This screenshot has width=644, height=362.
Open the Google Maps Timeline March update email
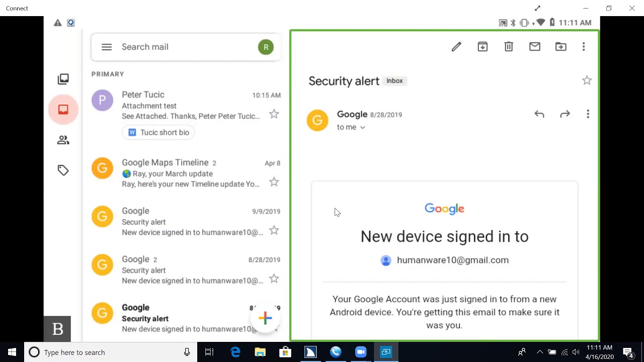[186, 173]
